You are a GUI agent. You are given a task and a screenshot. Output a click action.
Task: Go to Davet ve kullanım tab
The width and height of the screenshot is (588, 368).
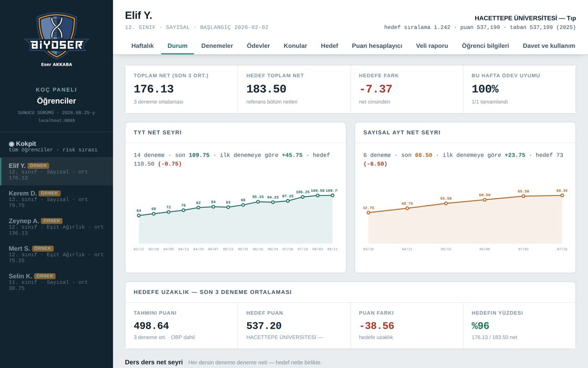[x=549, y=46]
